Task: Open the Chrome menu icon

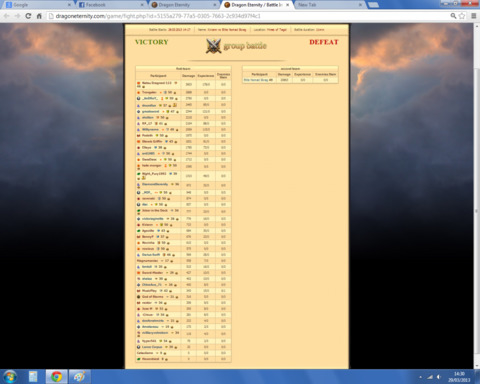Action: (x=474, y=16)
